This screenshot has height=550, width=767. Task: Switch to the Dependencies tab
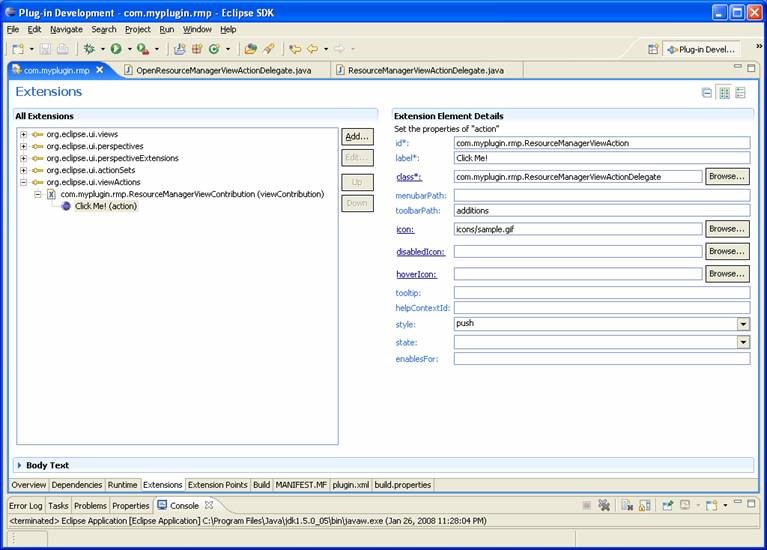(76, 485)
